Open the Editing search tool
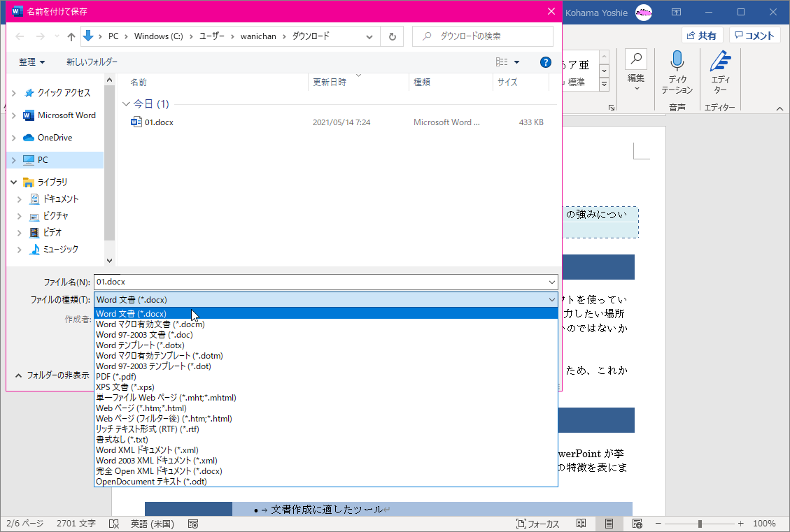Viewport: 790px width, 532px height. pos(636,71)
